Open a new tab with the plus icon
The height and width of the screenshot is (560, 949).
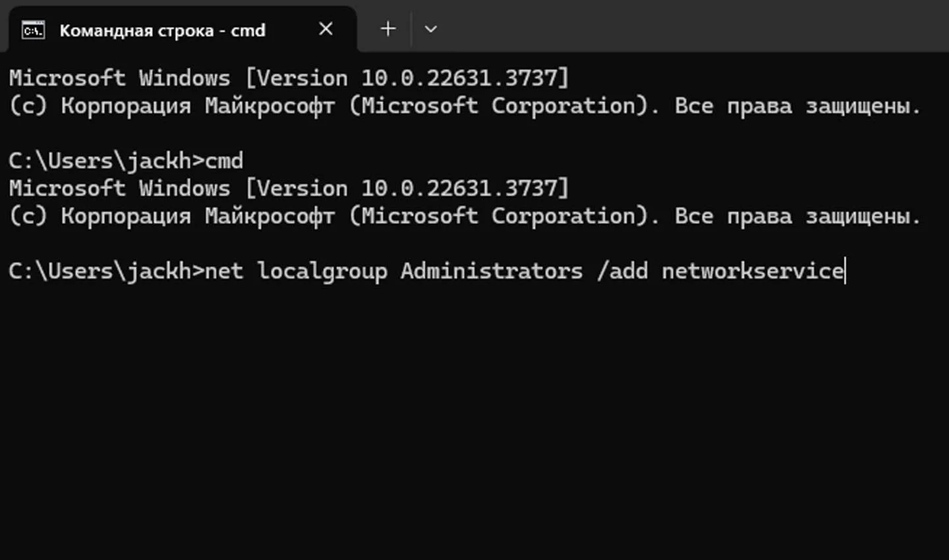(388, 29)
